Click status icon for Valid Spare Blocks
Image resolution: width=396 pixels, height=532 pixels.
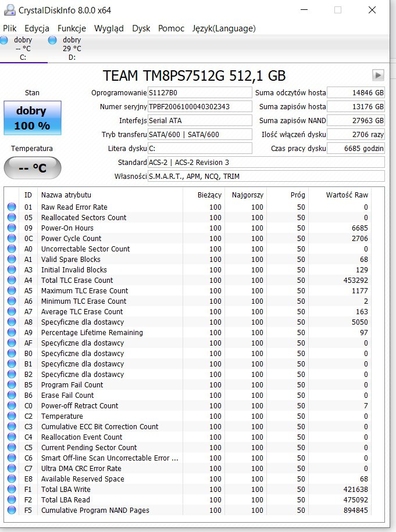(x=12, y=259)
